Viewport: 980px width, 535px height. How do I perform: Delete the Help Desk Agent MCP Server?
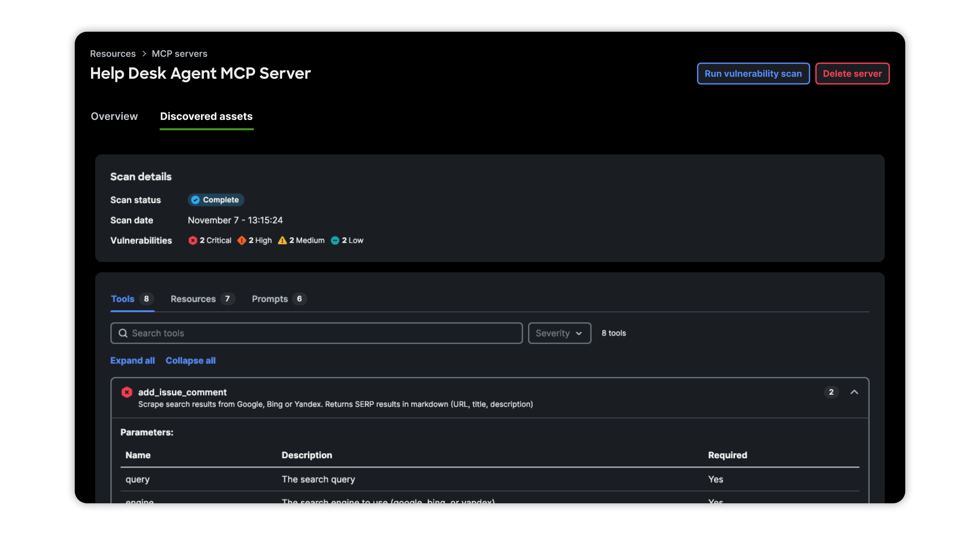(852, 73)
